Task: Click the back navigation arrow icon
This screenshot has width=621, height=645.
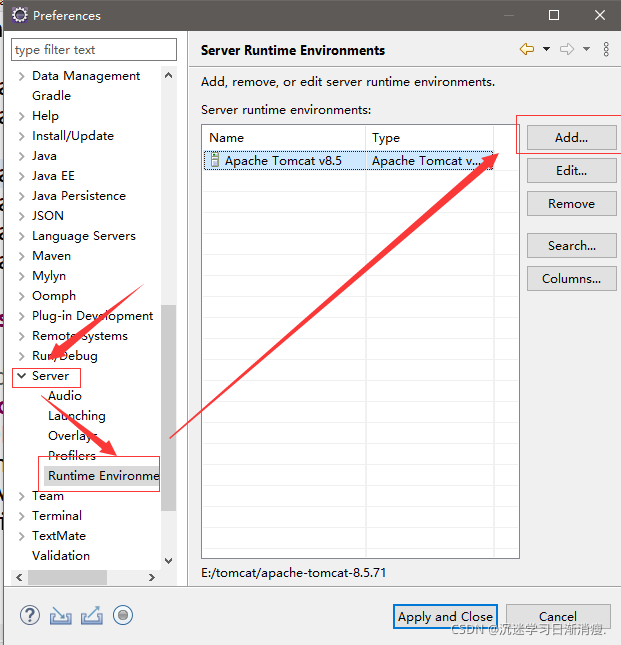Action: coord(527,49)
